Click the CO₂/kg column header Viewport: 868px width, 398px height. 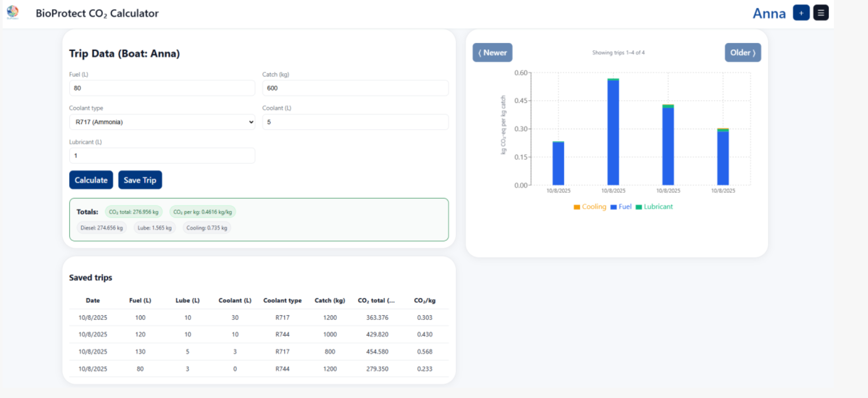coord(425,300)
